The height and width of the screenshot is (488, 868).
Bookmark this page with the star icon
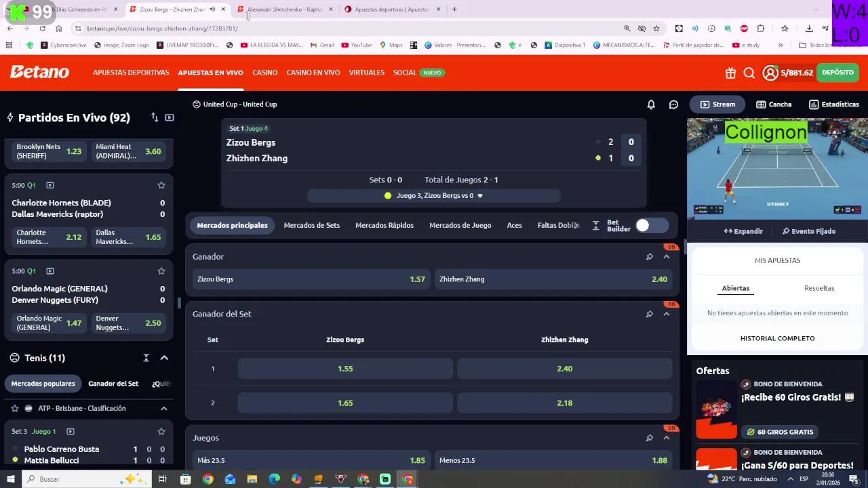pyautogui.click(x=656, y=28)
